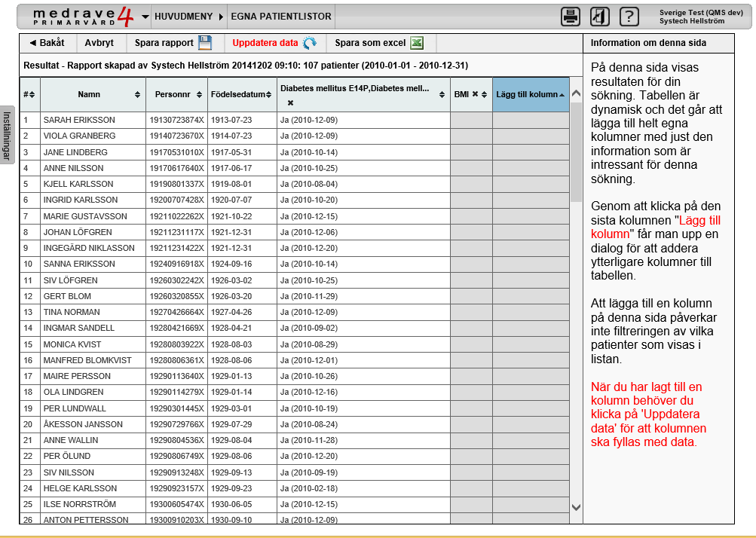Click Uppdatera data button
756x538 pixels.
tap(274, 43)
